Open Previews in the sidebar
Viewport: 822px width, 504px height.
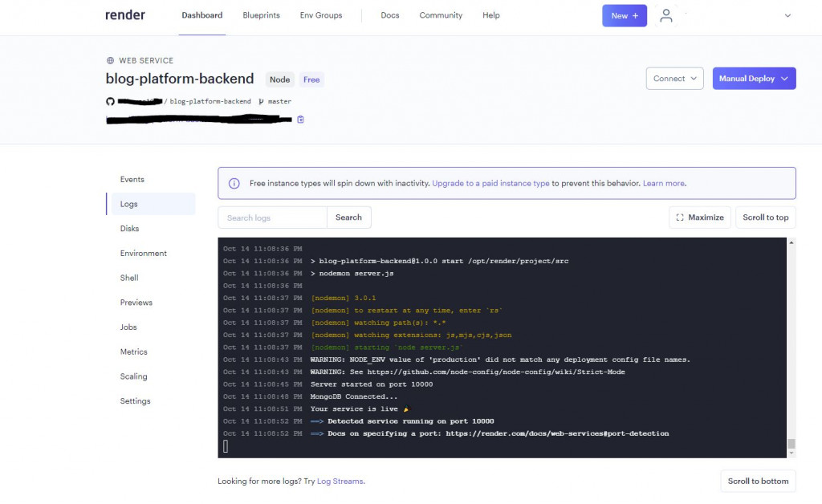click(136, 303)
